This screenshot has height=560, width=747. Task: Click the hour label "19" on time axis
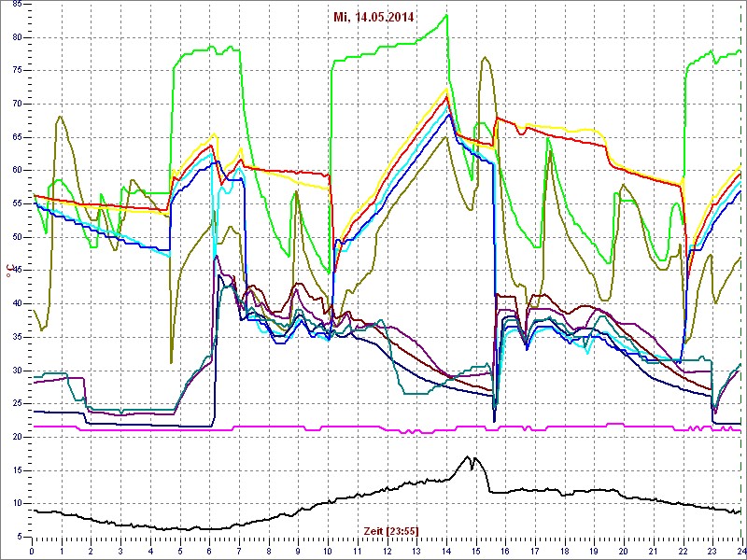[594, 552]
